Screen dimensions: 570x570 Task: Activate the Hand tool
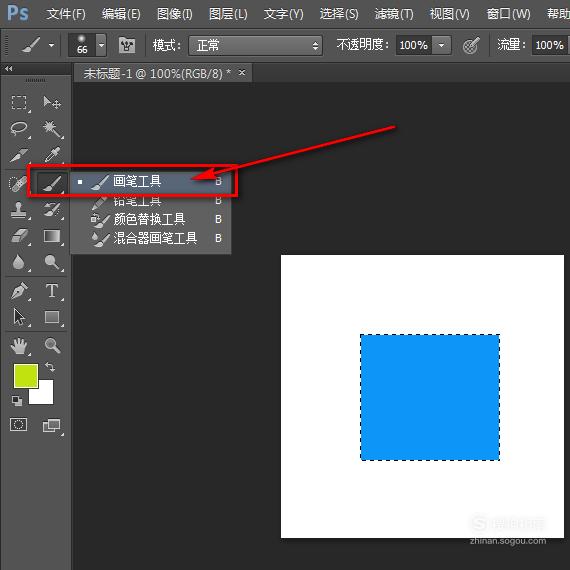point(19,345)
